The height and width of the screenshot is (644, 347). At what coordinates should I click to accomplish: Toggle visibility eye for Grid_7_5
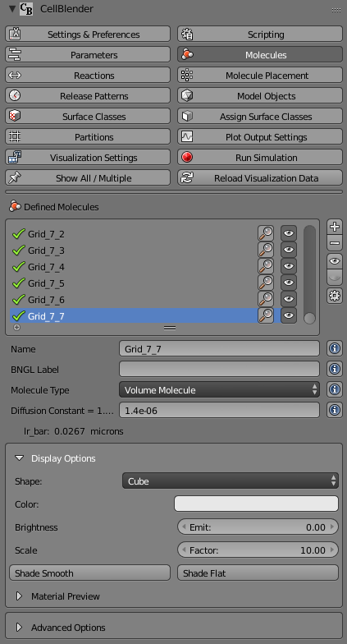click(289, 283)
